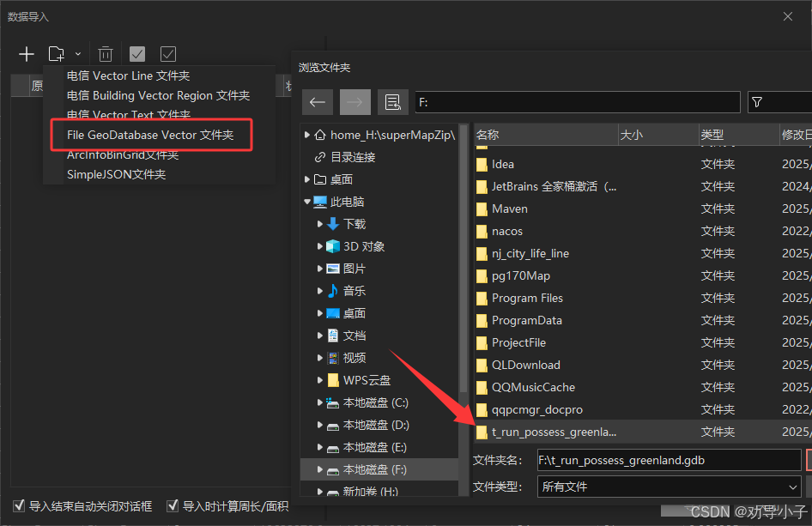This screenshot has width=812, height=526.
Task: Click the delete trash icon
Action: point(105,54)
